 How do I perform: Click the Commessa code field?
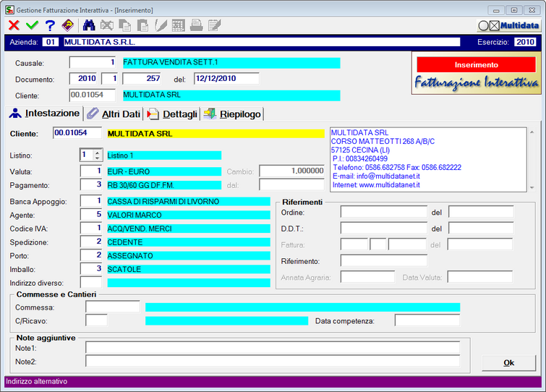[x=113, y=307]
